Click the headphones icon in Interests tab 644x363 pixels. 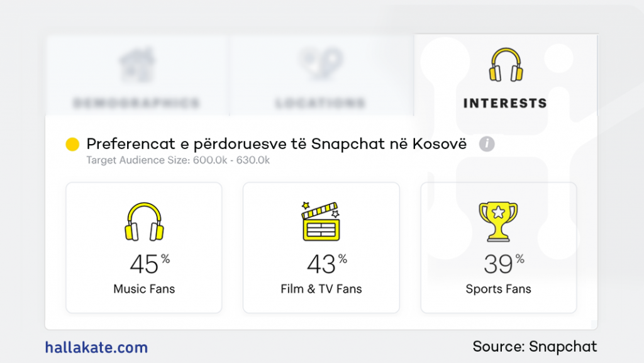tap(506, 65)
